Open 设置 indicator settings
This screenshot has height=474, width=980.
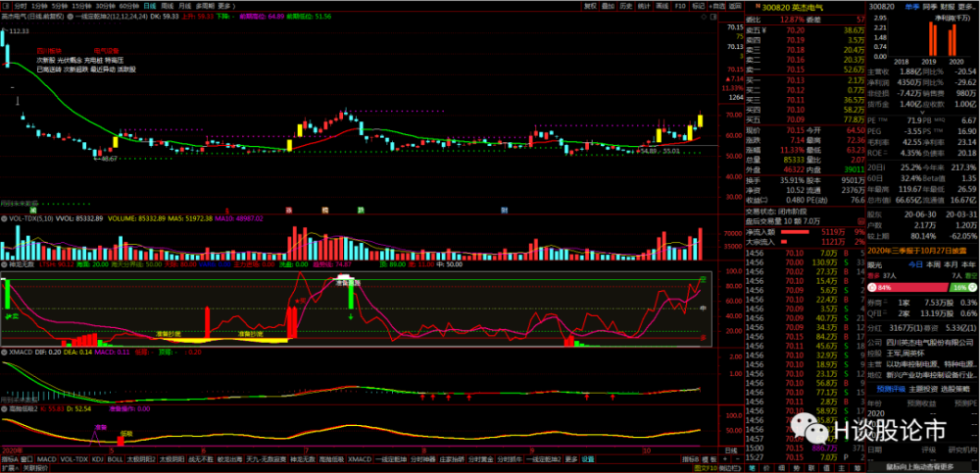(587, 459)
